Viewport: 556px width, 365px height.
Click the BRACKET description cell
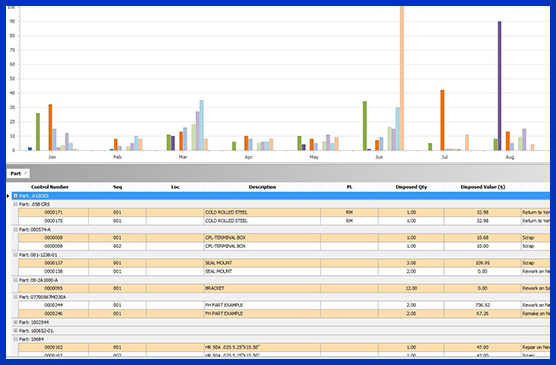262,288
